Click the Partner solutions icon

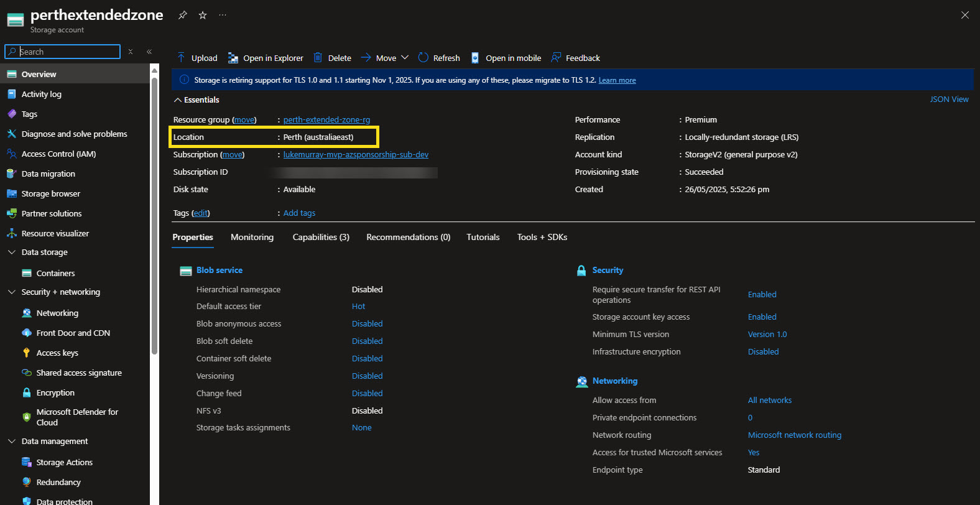(x=11, y=213)
